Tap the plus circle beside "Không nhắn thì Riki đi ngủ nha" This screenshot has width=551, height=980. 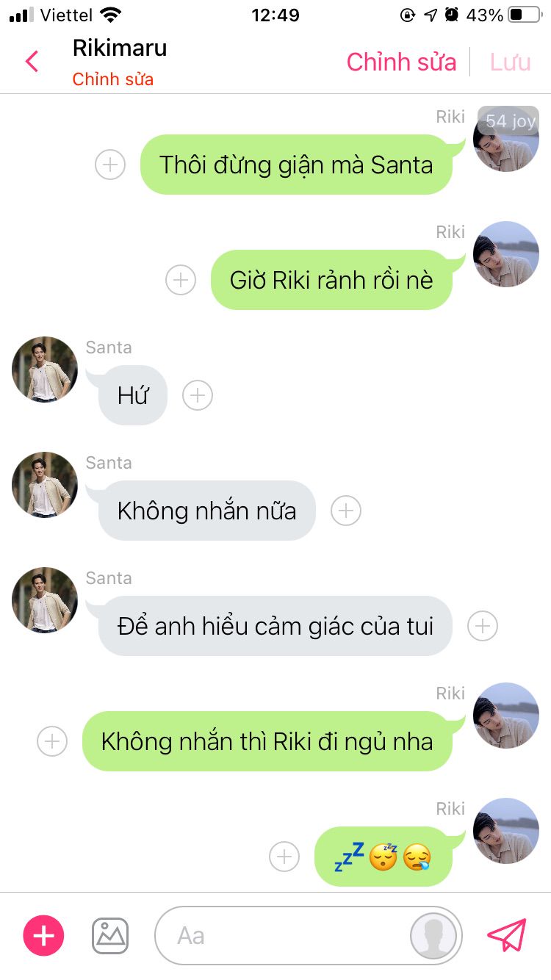click(x=52, y=741)
